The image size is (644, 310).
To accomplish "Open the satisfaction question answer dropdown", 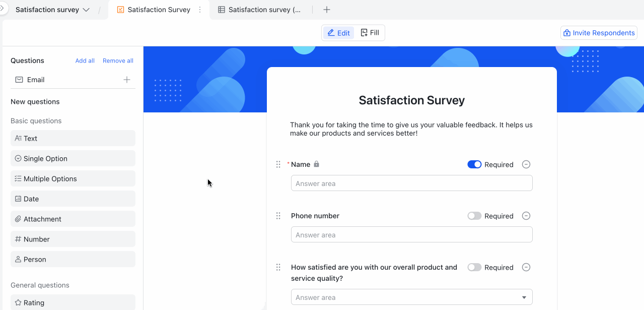I will pos(524,297).
